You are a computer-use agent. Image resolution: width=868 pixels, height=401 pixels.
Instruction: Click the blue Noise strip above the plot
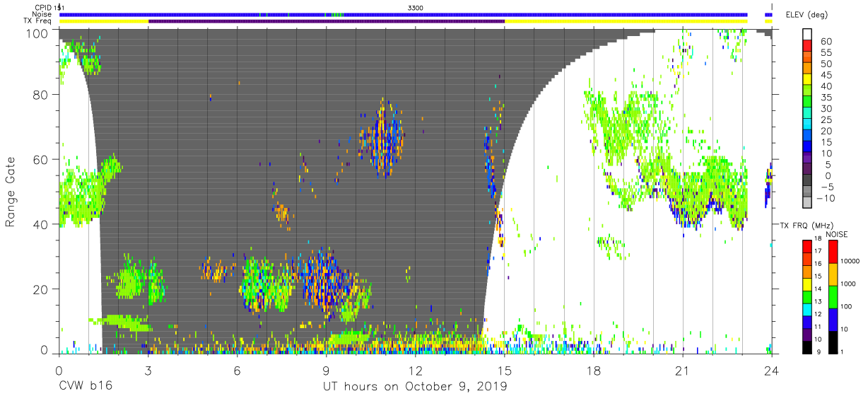404,14
